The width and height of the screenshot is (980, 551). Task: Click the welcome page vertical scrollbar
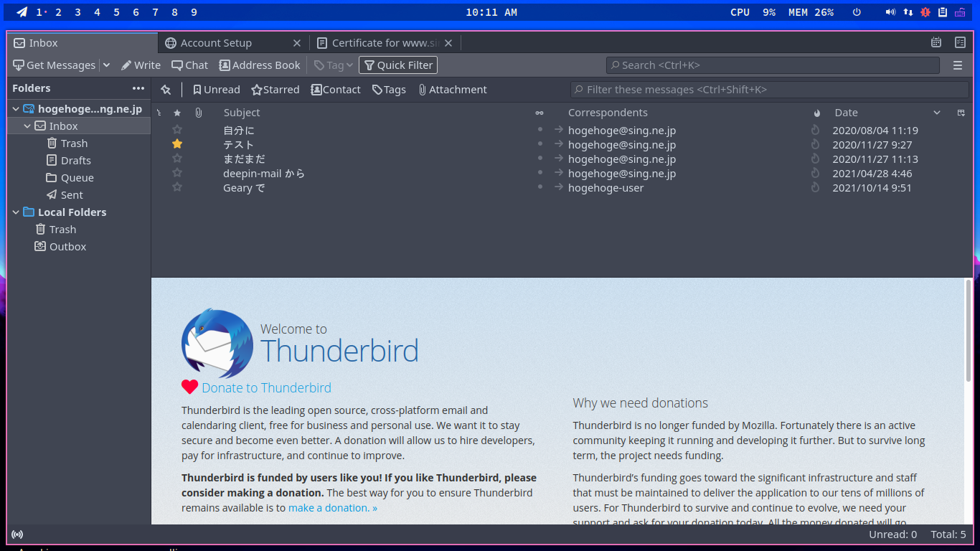point(969,330)
